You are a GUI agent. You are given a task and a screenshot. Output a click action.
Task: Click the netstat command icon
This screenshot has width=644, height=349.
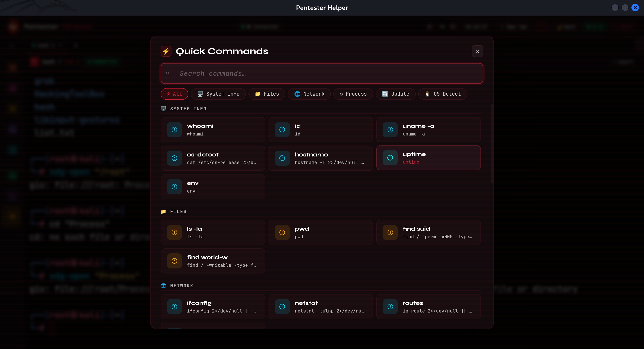[282, 307]
